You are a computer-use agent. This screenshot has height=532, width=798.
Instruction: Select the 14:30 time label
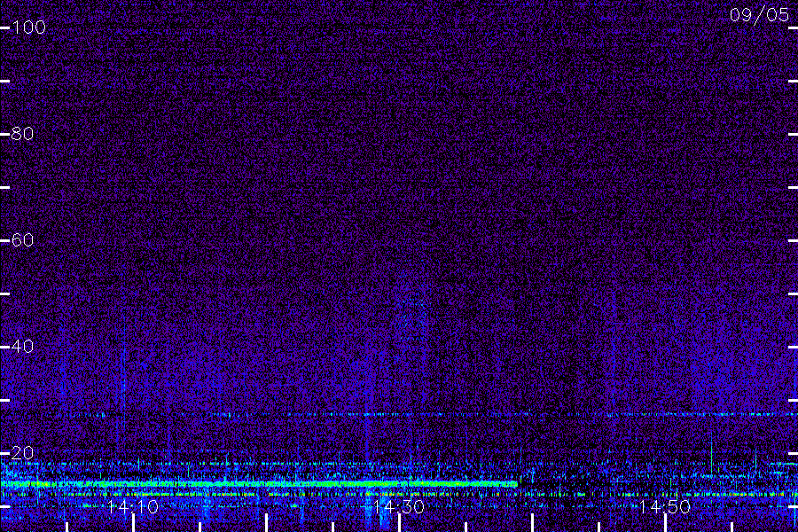point(398,507)
